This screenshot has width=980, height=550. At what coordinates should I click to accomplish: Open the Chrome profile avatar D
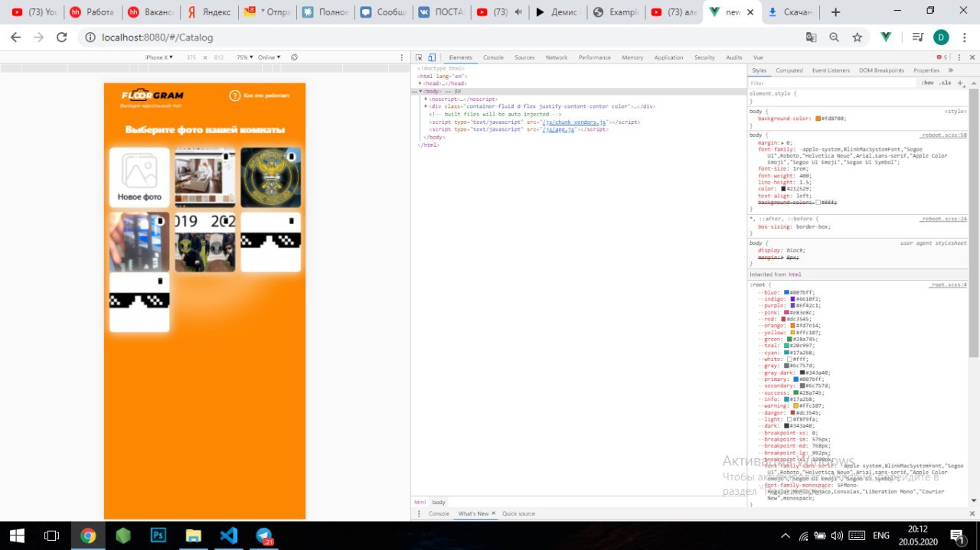(x=941, y=37)
